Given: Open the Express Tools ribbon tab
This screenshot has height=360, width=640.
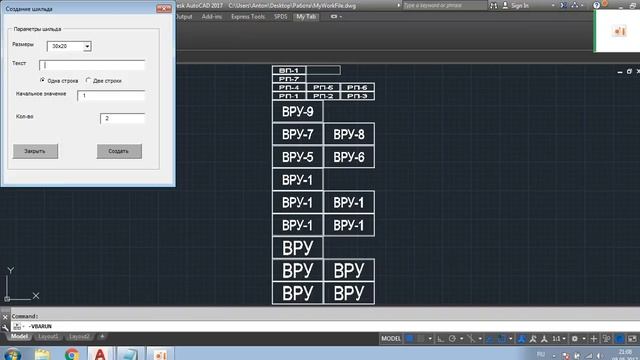Looking at the screenshot, I should tap(248, 17).
